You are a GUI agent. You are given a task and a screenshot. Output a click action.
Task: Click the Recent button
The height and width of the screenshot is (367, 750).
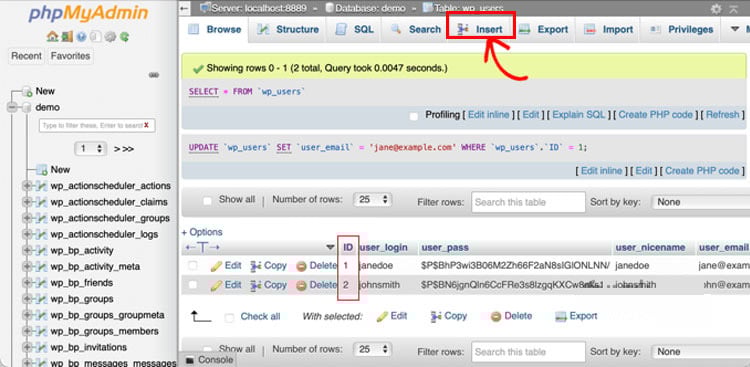(27, 56)
